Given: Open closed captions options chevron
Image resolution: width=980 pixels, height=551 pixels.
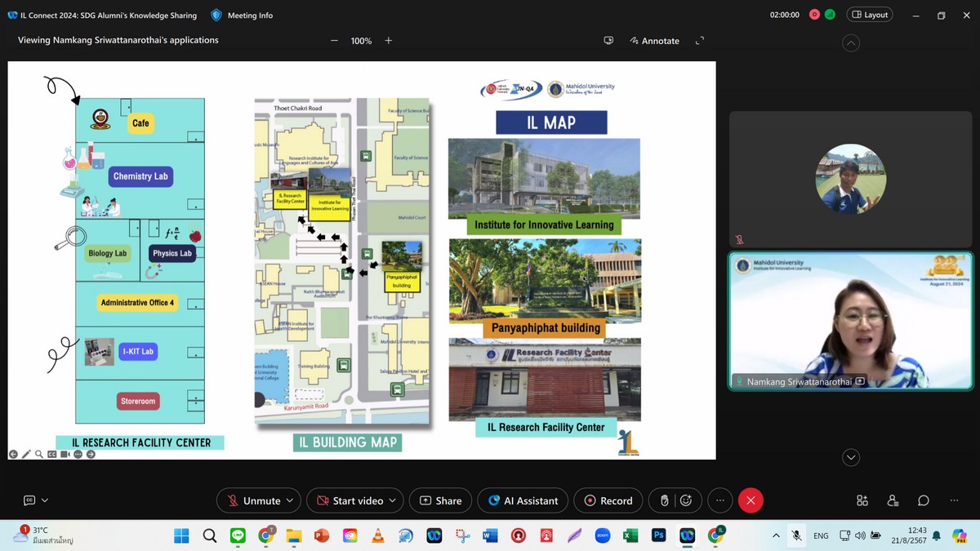Looking at the screenshot, I should tap(45, 500).
